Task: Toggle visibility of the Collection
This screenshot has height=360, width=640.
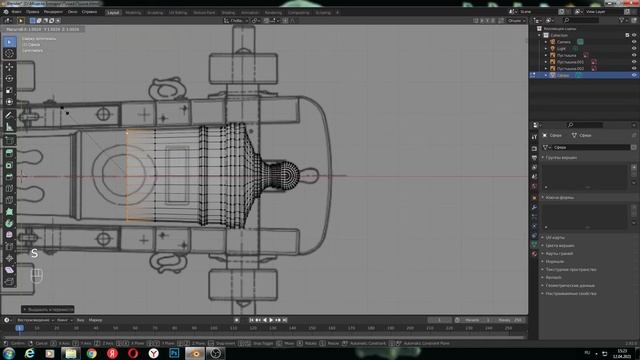Action: (634, 36)
